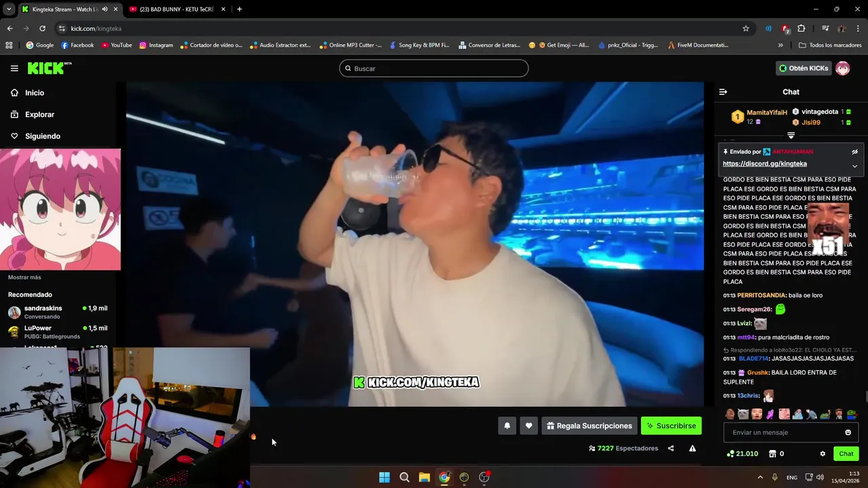The width and height of the screenshot is (868, 488).
Task: Click Regala Suscripciones button
Action: pyautogui.click(x=589, y=426)
